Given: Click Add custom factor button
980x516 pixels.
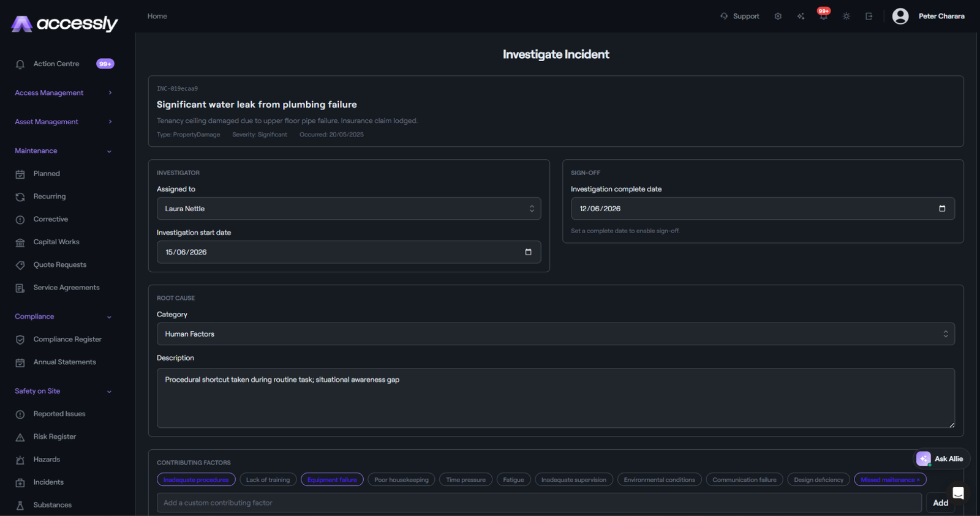Looking at the screenshot, I should click(x=940, y=503).
